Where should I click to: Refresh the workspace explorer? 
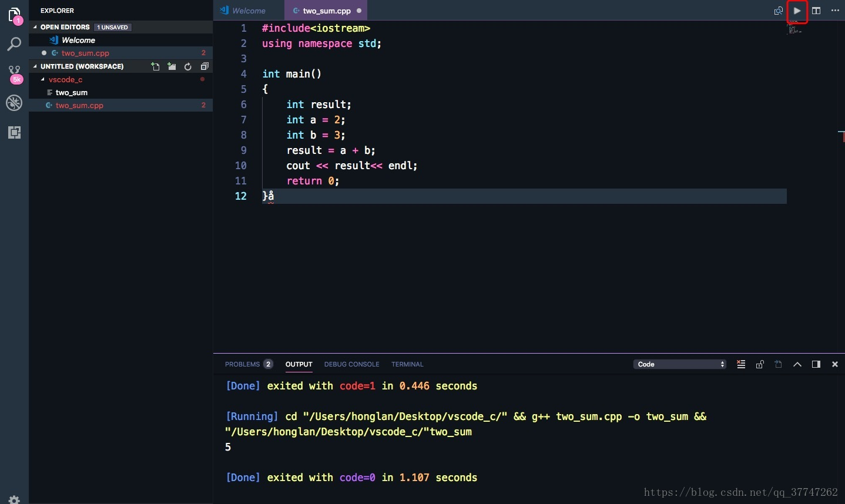click(x=188, y=66)
